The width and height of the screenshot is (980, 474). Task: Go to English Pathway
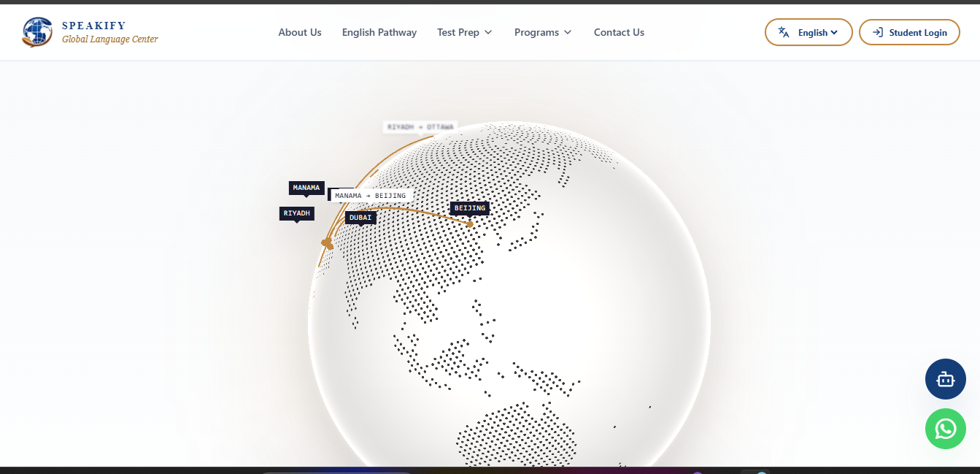coord(379,32)
